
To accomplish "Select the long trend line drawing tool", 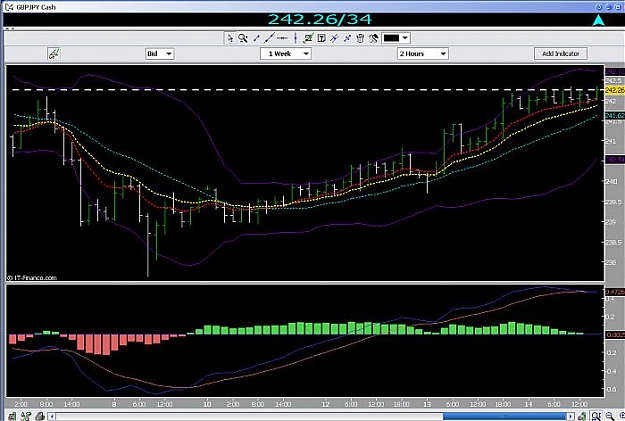I will click(x=269, y=38).
